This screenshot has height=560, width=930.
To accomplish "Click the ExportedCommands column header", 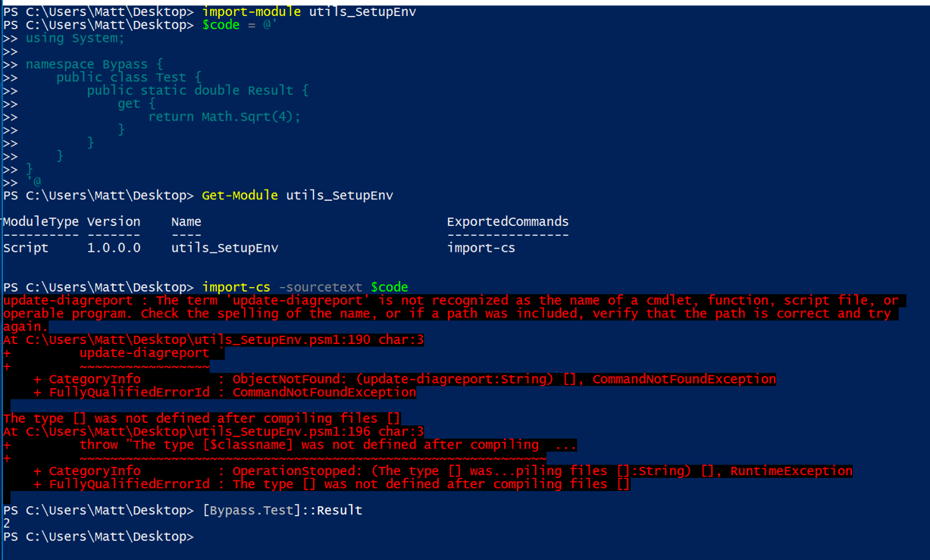I will 508,222.
